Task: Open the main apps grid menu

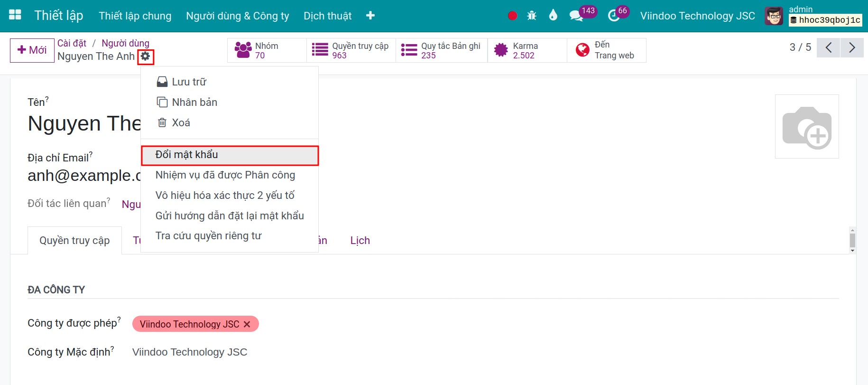Action: coord(15,15)
